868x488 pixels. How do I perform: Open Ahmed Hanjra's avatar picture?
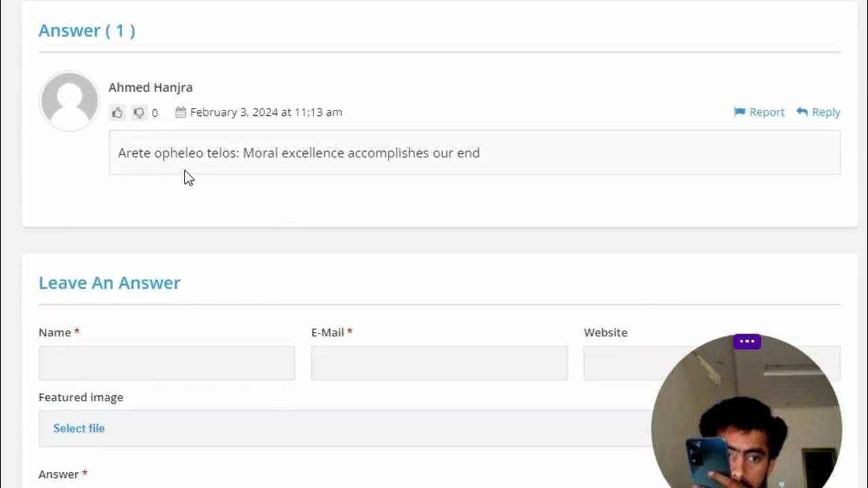[x=69, y=100]
